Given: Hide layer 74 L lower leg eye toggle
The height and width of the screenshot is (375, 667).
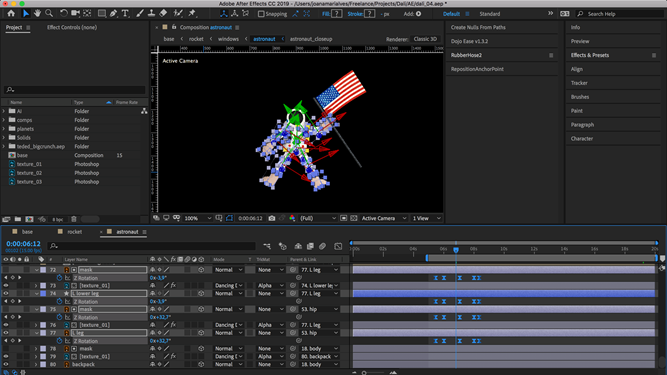Looking at the screenshot, I should pos(6,293).
